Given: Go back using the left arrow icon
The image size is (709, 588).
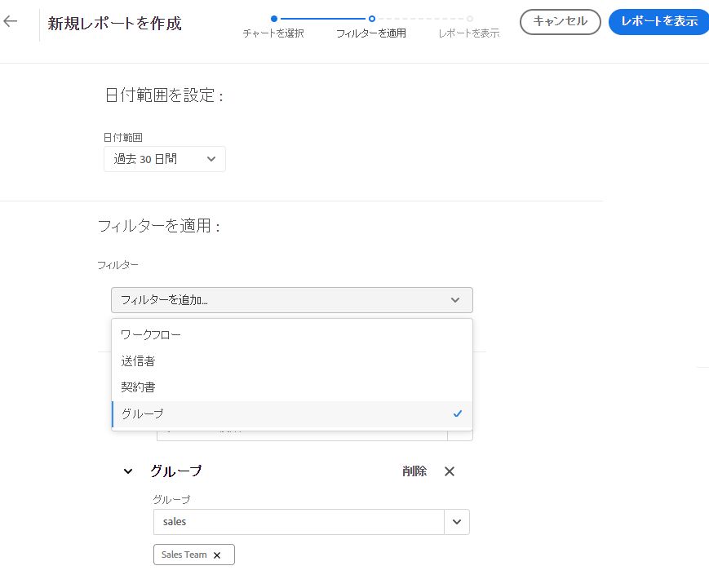Looking at the screenshot, I should click(10, 20).
